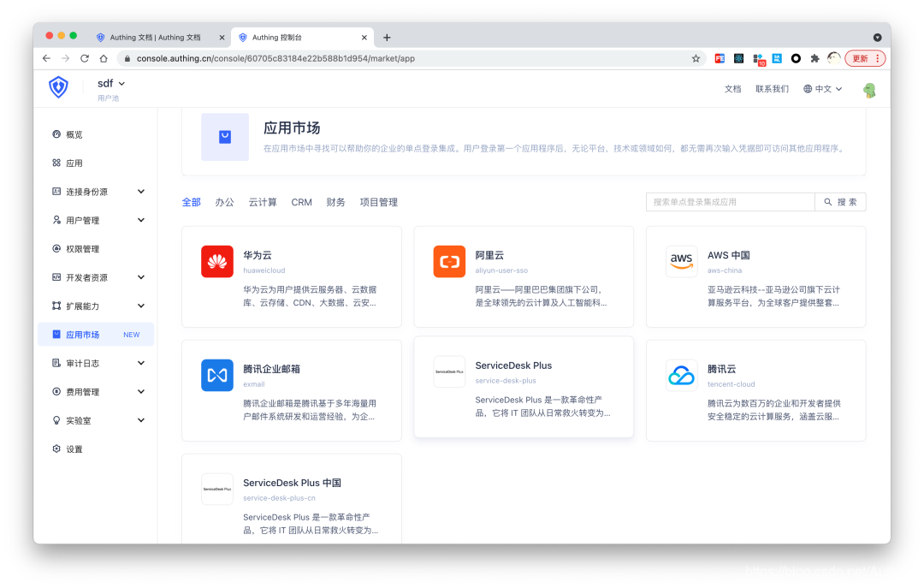Click the 搜索 search button
924x588 pixels.
pos(840,202)
